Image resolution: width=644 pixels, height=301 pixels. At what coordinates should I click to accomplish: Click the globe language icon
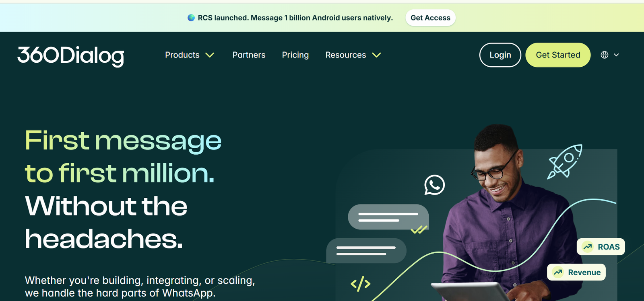(604, 55)
